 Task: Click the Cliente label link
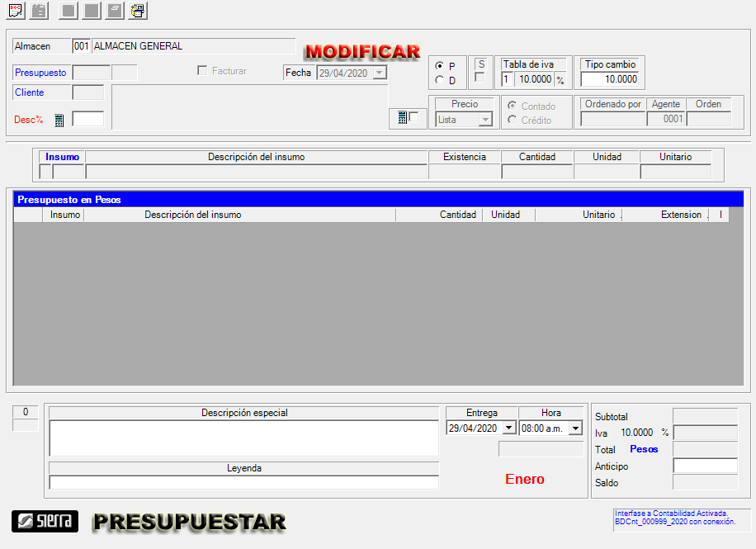point(30,92)
